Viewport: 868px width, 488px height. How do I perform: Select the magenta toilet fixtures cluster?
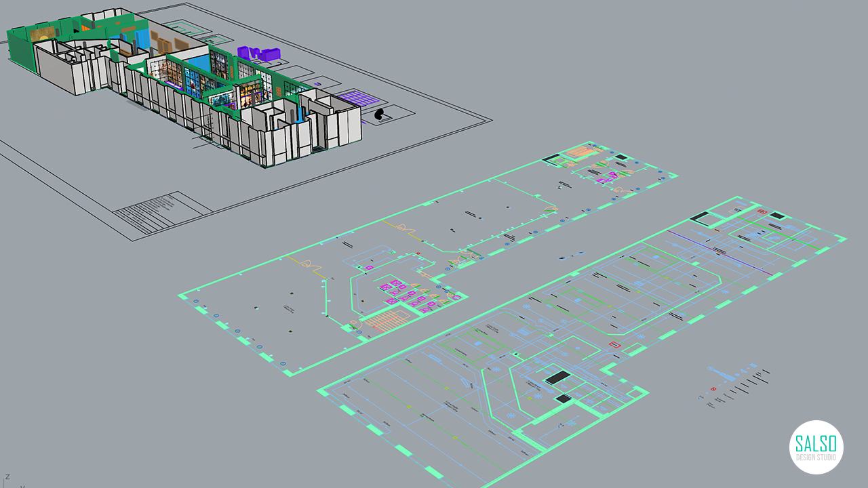click(x=401, y=295)
